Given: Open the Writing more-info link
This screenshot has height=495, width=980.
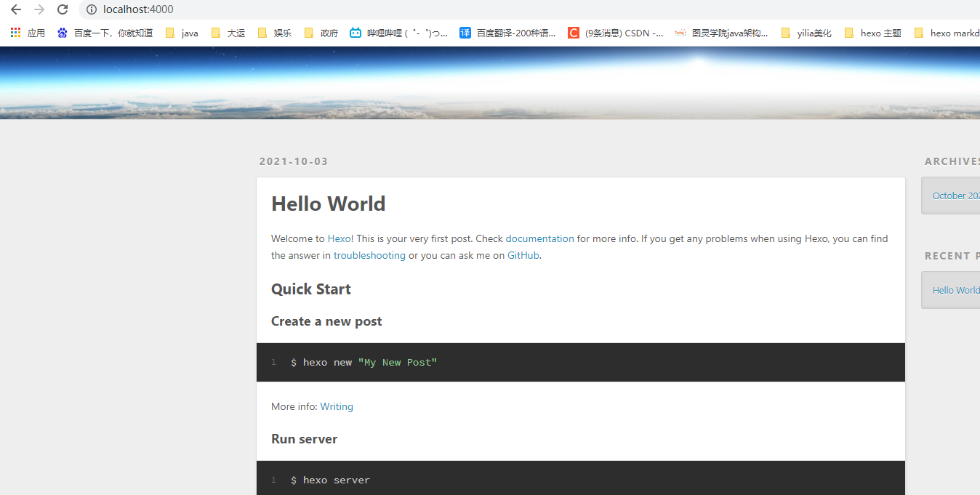Looking at the screenshot, I should click(337, 406).
